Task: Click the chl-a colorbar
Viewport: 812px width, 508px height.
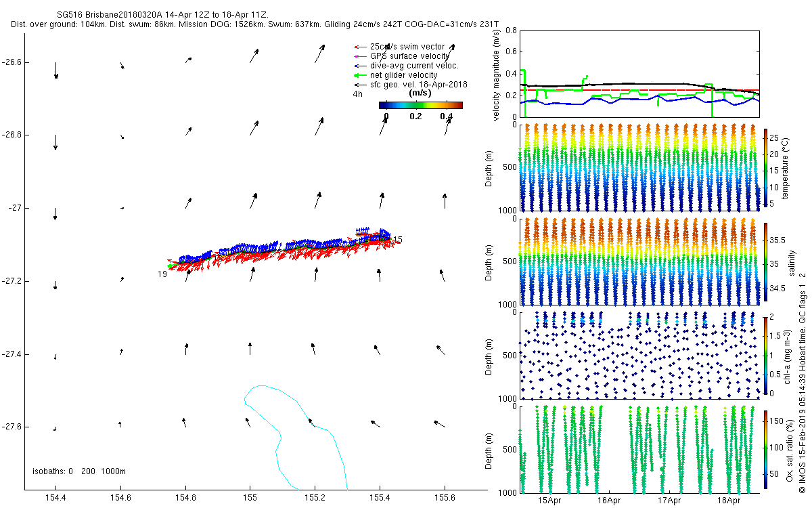Action: point(765,354)
